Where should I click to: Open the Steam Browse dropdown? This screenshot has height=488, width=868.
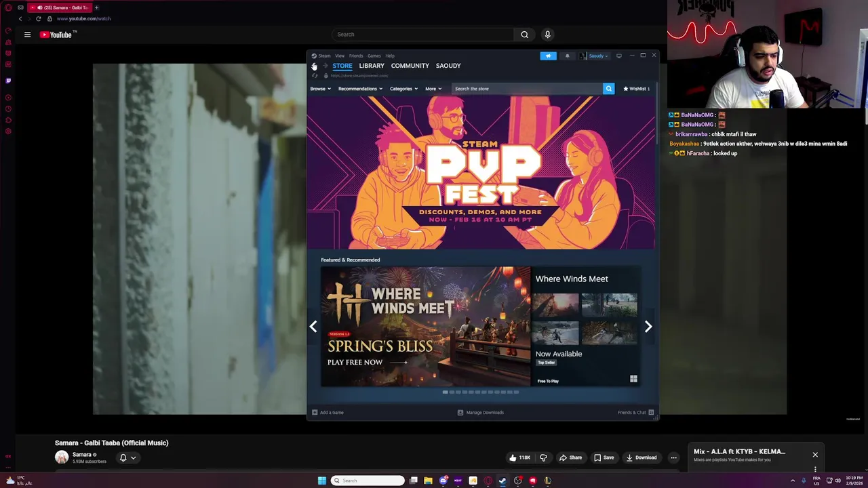[x=320, y=89]
